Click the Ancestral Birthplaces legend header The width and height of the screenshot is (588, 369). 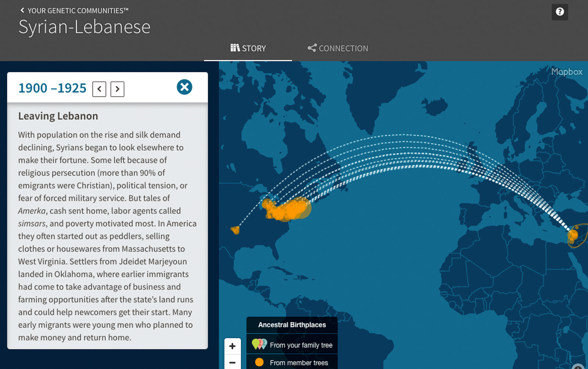click(x=292, y=325)
